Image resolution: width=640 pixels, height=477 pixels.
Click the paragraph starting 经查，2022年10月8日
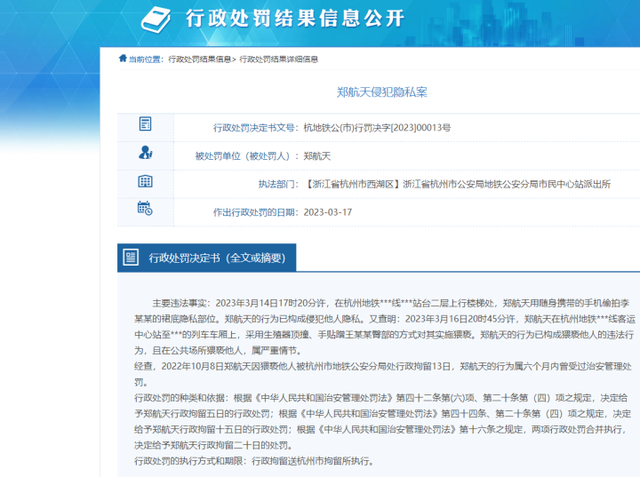(x=383, y=374)
